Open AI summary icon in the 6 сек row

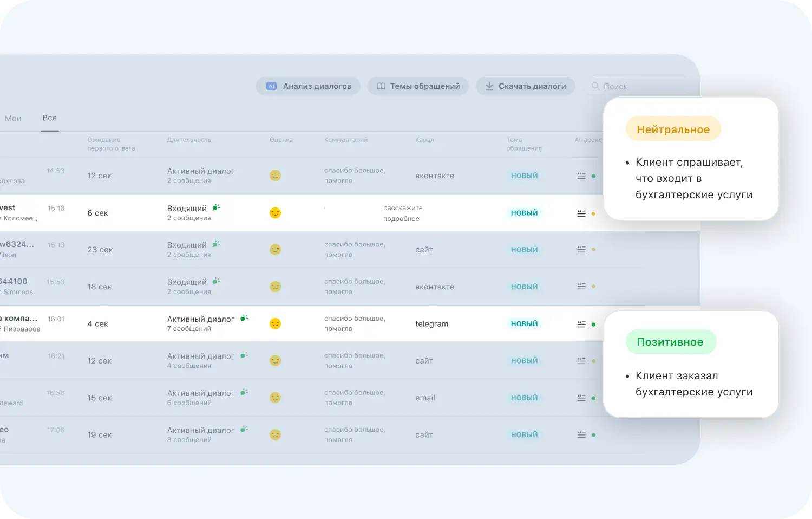(581, 213)
